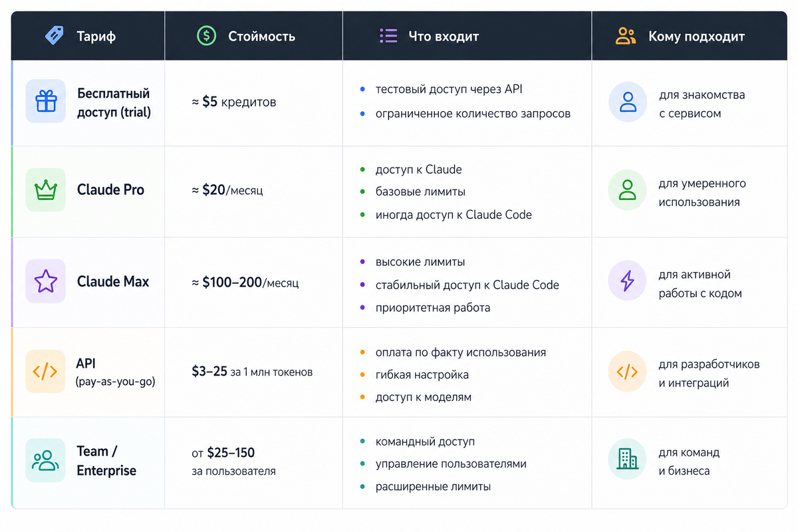Click the от $25–150 за пользователя price
The image size is (798, 532).
click(233, 462)
